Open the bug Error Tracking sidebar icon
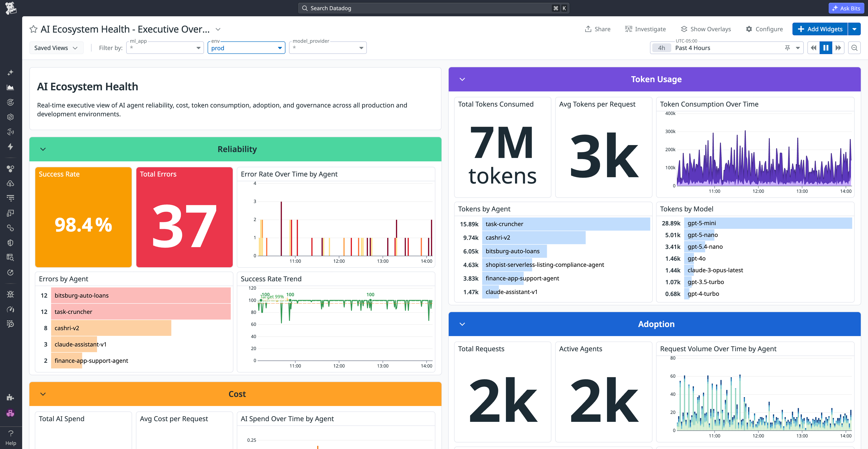The image size is (868, 449). pos(10,294)
